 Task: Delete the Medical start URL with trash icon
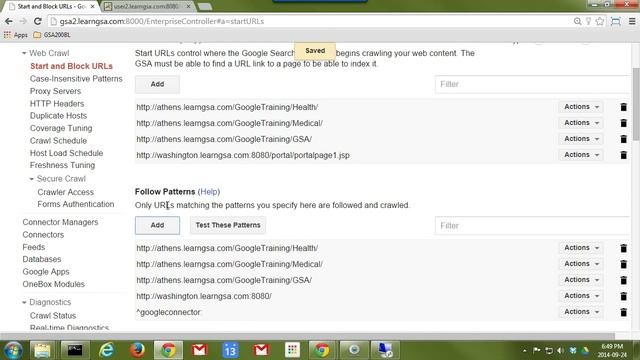[x=623, y=123]
